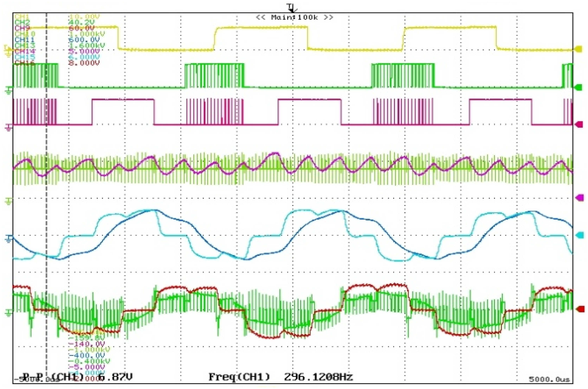
Task: Click the trigger position marker at top
Action: coord(292,8)
